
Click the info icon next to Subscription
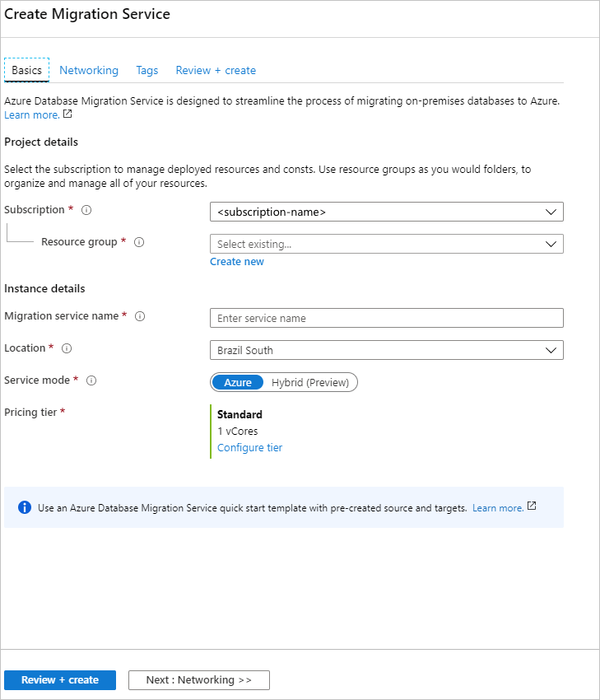pos(87,209)
